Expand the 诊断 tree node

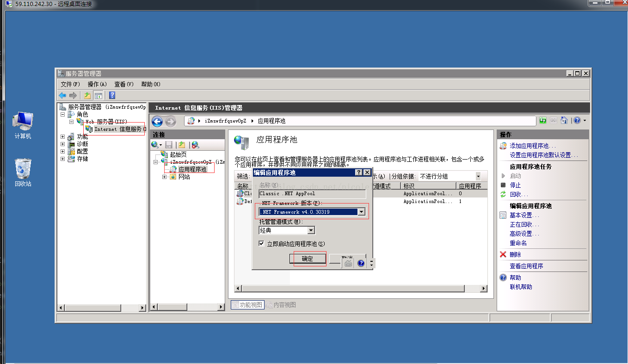[x=62, y=144]
